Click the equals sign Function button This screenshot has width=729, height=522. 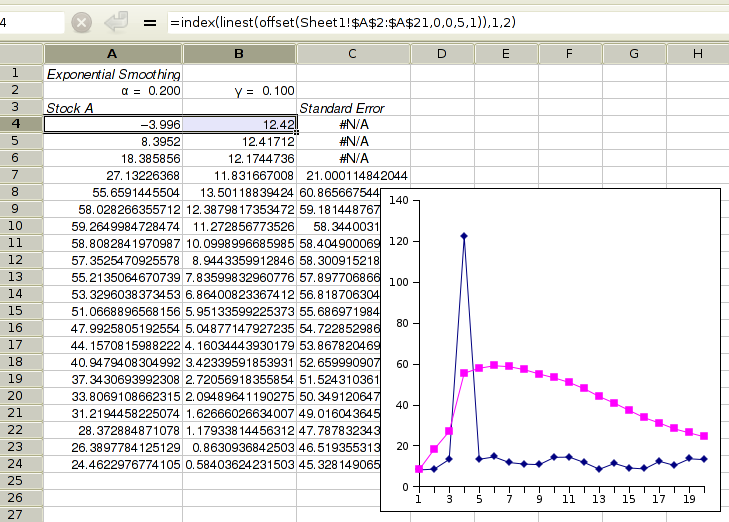pos(150,22)
